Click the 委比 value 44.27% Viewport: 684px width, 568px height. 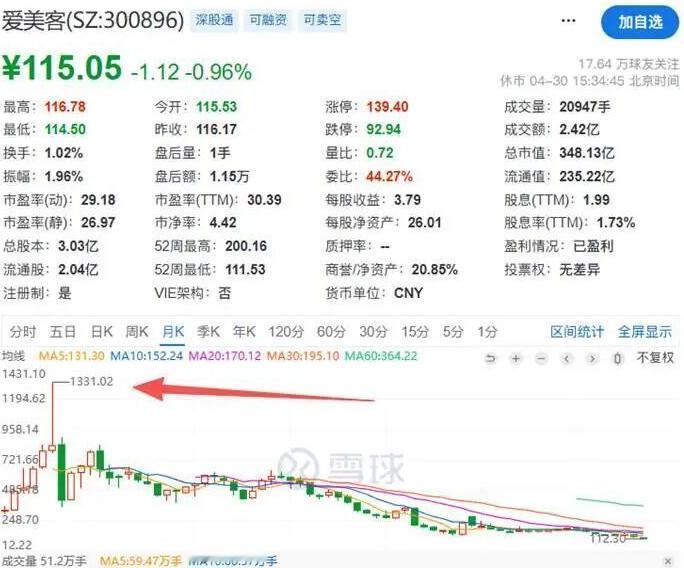389,176
